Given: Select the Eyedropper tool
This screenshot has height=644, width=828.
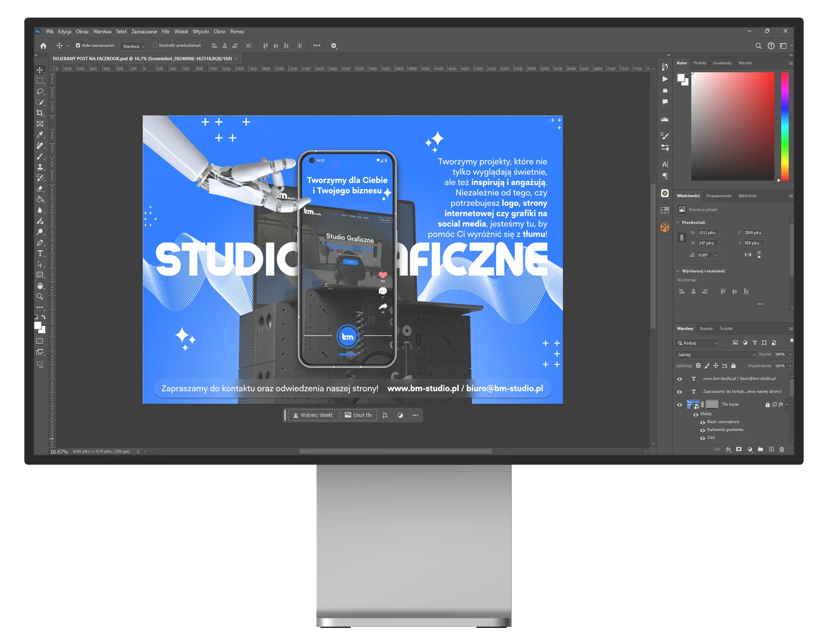Looking at the screenshot, I should (40, 135).
